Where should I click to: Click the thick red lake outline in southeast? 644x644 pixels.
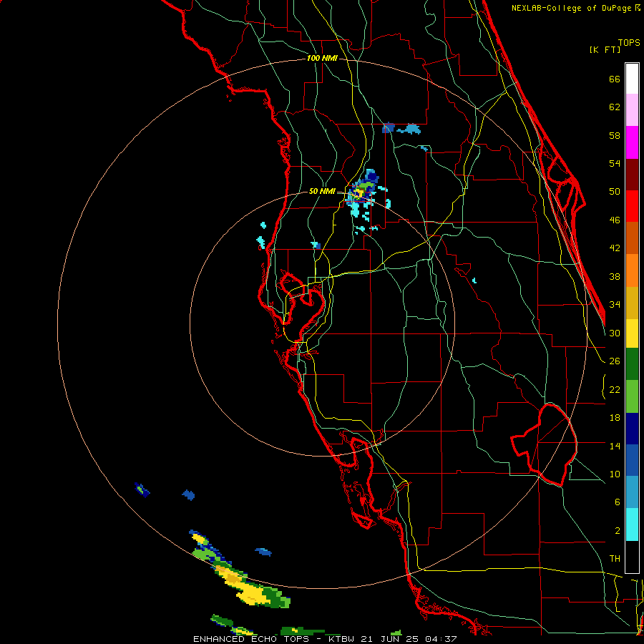click(x=545, y=445)
